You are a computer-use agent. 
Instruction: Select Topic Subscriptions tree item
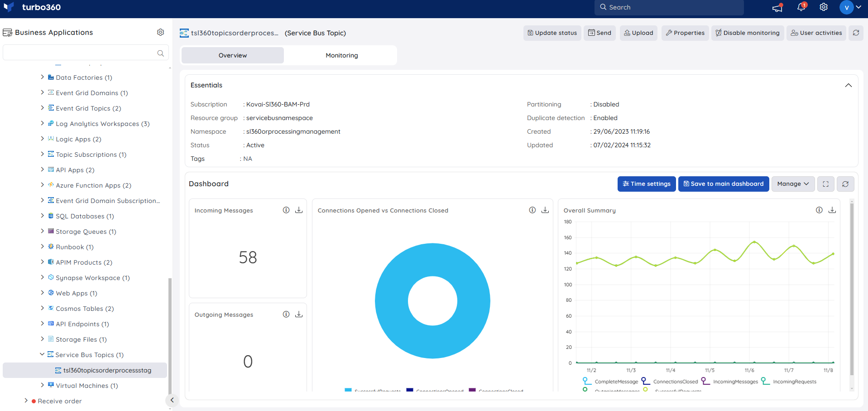(x=91, y=155)
